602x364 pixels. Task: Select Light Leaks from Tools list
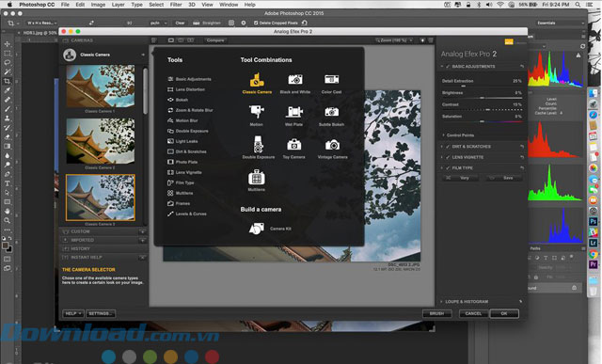tap(182, 141)
